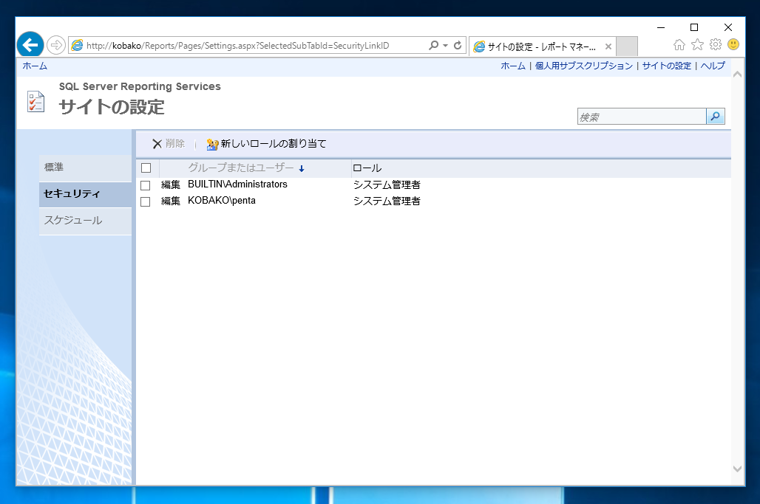Refresh the page with the reload icon
The image size is (760, 504).
click(457, 45)
